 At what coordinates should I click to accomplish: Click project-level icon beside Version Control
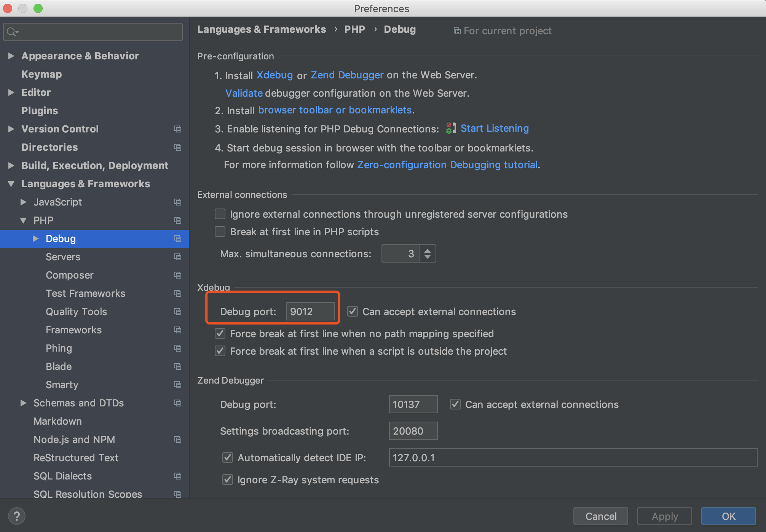(177, 129)
